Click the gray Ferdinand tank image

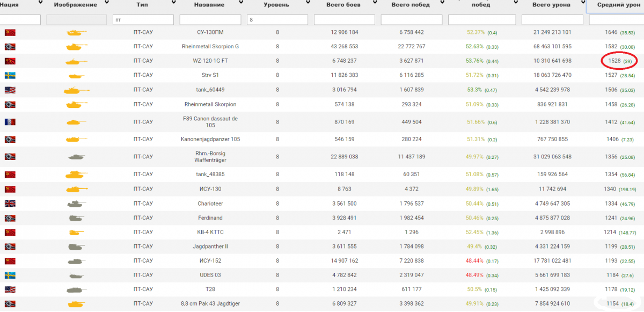(76, 218)
